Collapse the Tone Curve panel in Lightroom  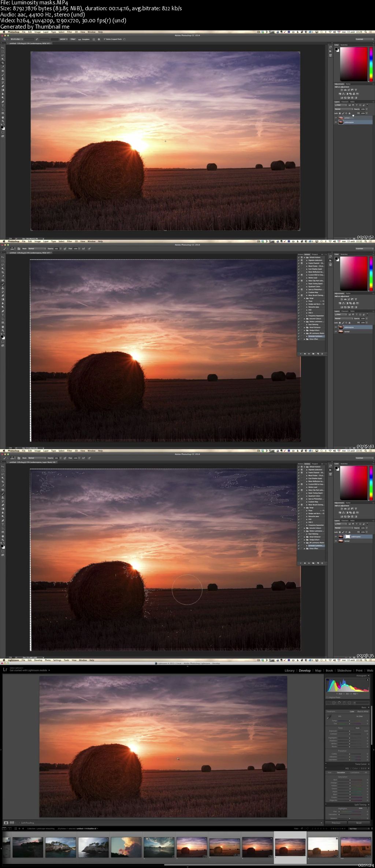click(369, 764)
